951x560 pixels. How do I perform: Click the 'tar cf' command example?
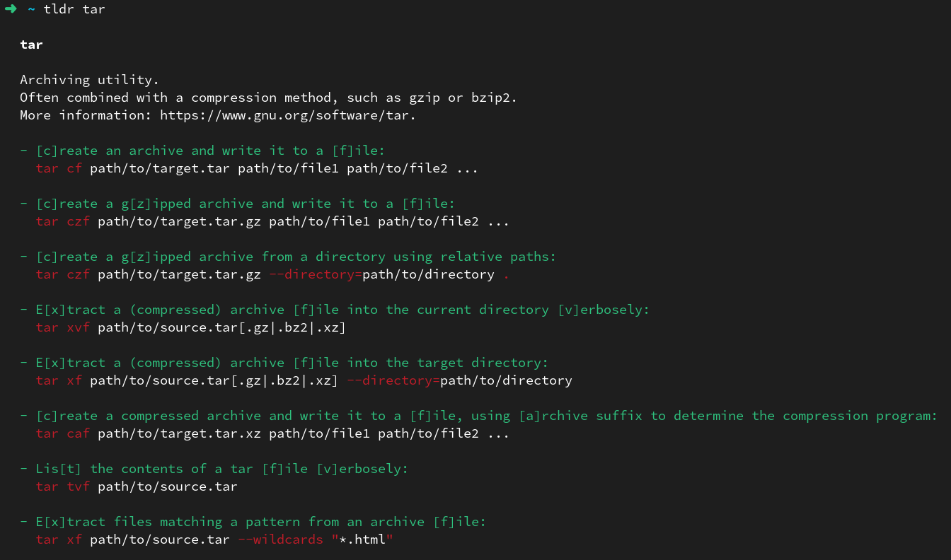[59, 168]
